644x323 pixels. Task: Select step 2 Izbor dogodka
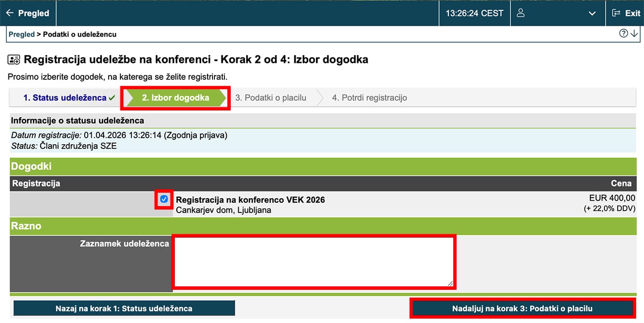(x=175, y=98)
